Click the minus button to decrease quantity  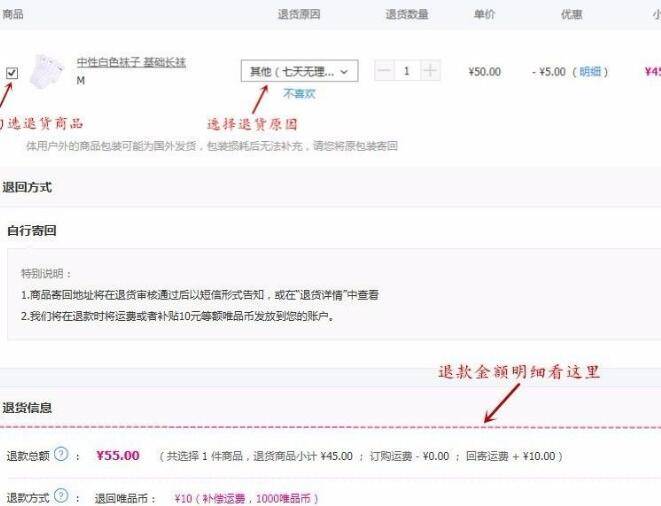[385, 71]
